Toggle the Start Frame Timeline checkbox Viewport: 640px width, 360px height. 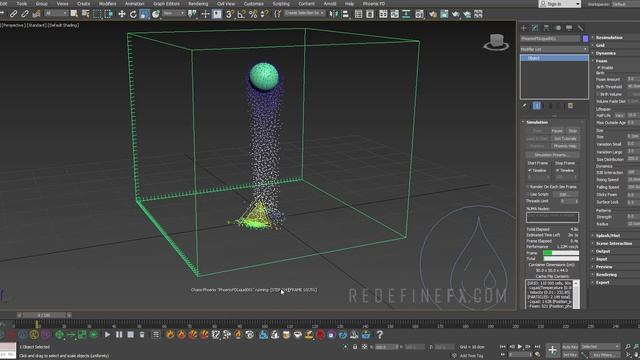point(530,171)
